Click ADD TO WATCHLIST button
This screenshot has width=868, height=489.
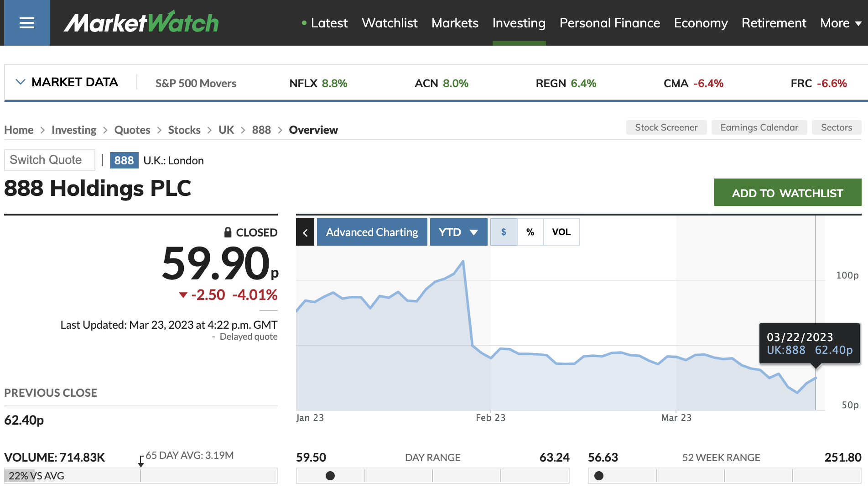788,193
